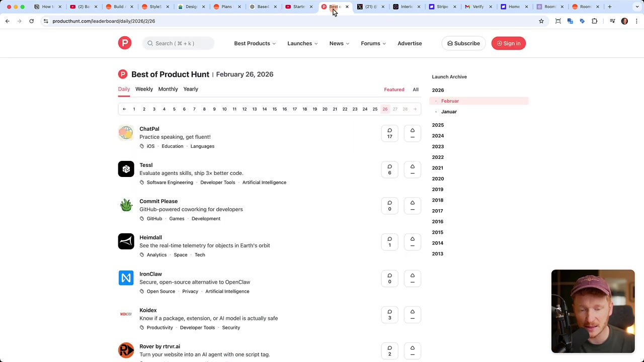
Task: Expand the 2024 launch archive year
Action: click(438, 136)
